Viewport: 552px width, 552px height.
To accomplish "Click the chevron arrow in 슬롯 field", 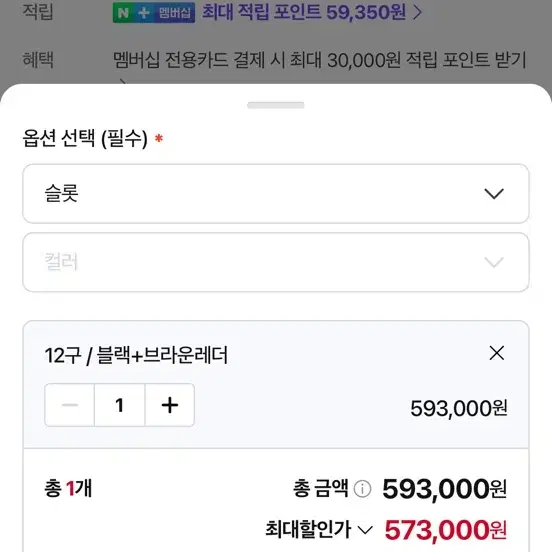I will (x=494, y=194).
